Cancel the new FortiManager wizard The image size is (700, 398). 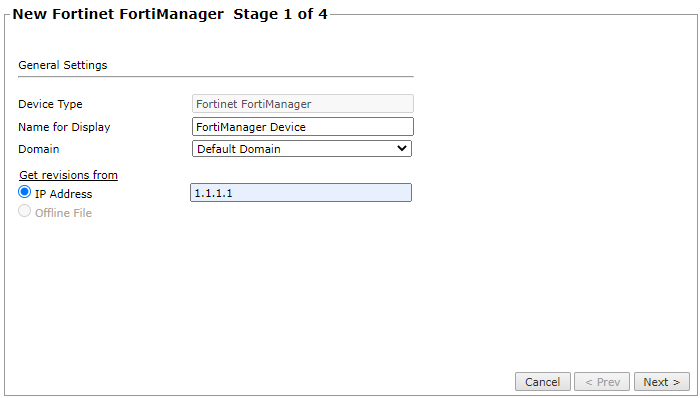click(x=542, y=382)
